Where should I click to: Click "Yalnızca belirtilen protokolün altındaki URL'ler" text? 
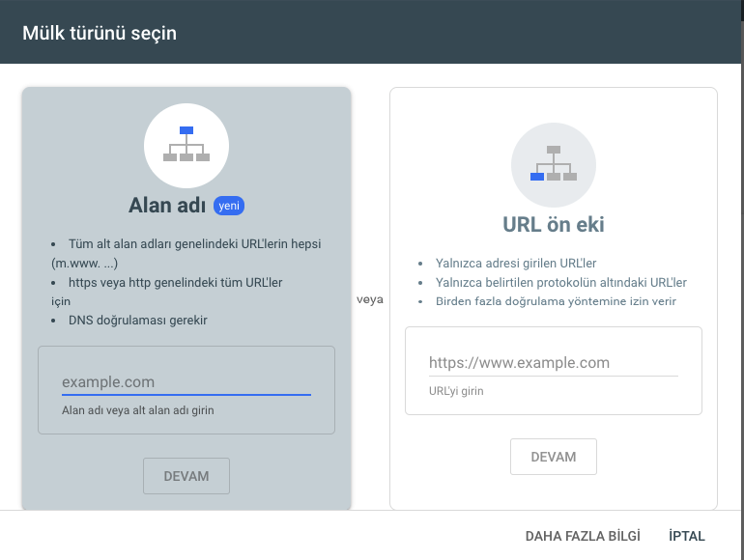[x=560, y=283]
